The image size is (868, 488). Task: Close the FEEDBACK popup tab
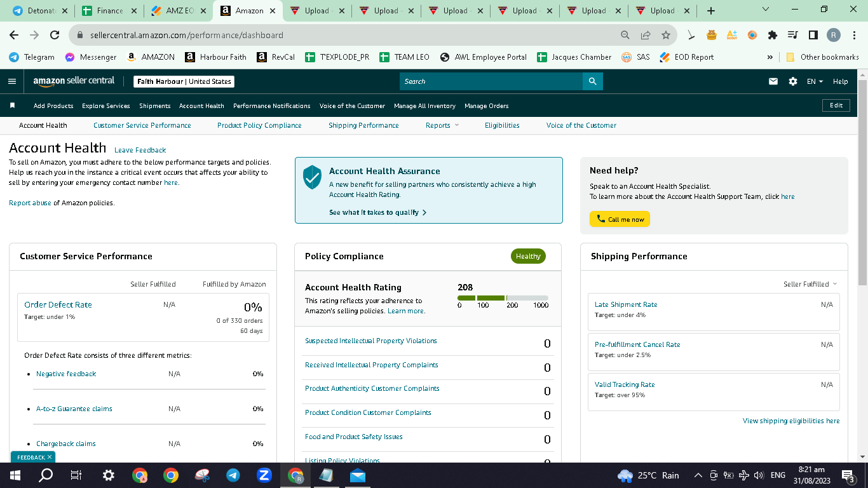point(50,457)
